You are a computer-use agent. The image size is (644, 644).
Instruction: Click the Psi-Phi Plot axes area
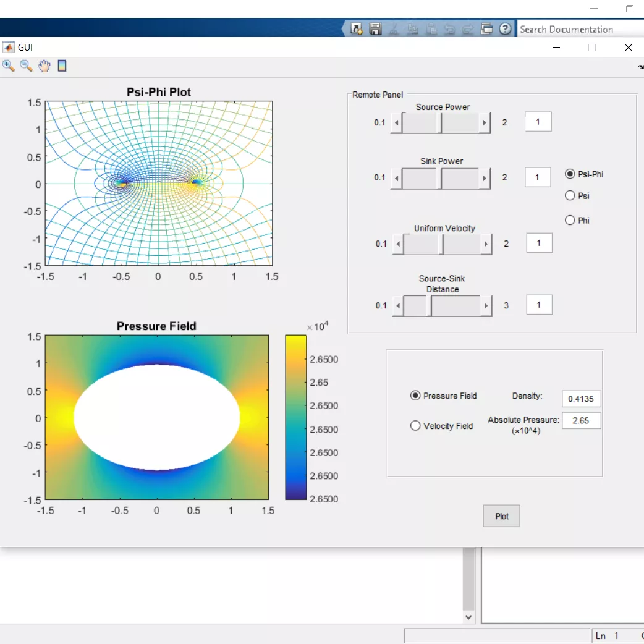coord(159,183)
